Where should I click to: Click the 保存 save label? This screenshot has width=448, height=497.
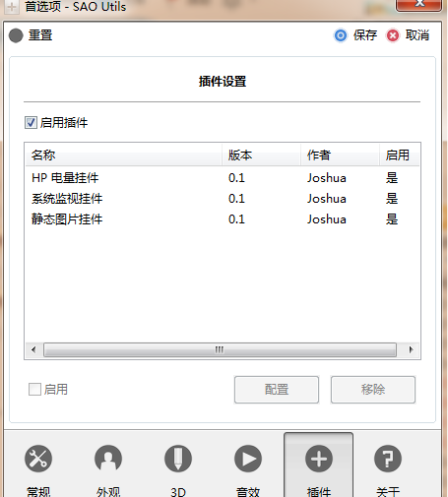[x=365, y=35]
